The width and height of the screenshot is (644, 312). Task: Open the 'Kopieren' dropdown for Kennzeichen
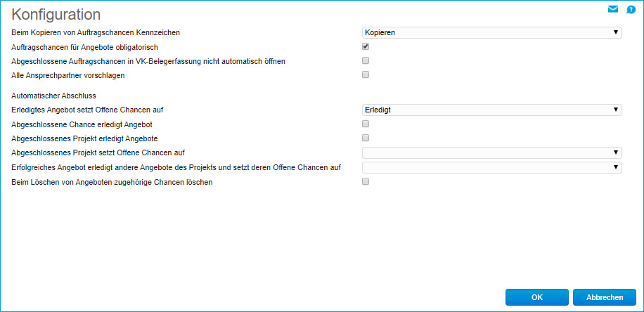point(491,32)
